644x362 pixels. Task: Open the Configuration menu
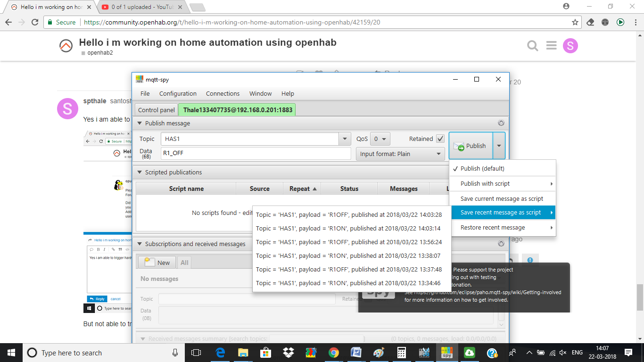[178, 93]
